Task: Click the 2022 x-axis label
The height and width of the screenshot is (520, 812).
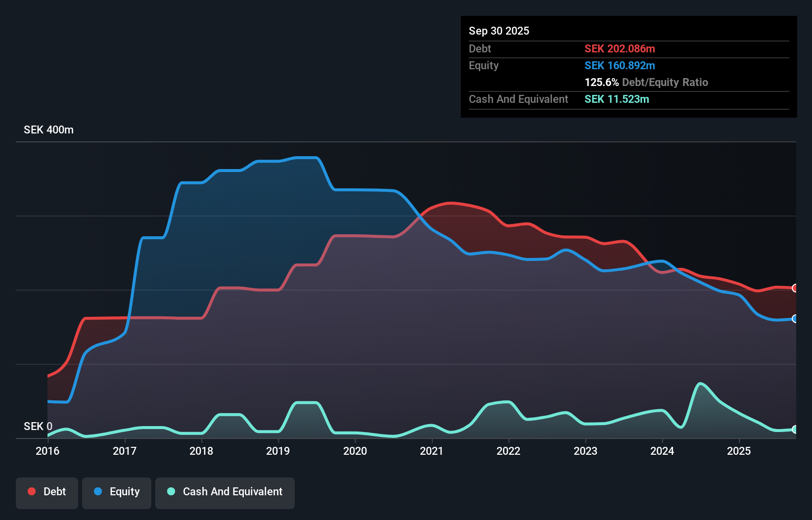Action: [x=508, y=451]
